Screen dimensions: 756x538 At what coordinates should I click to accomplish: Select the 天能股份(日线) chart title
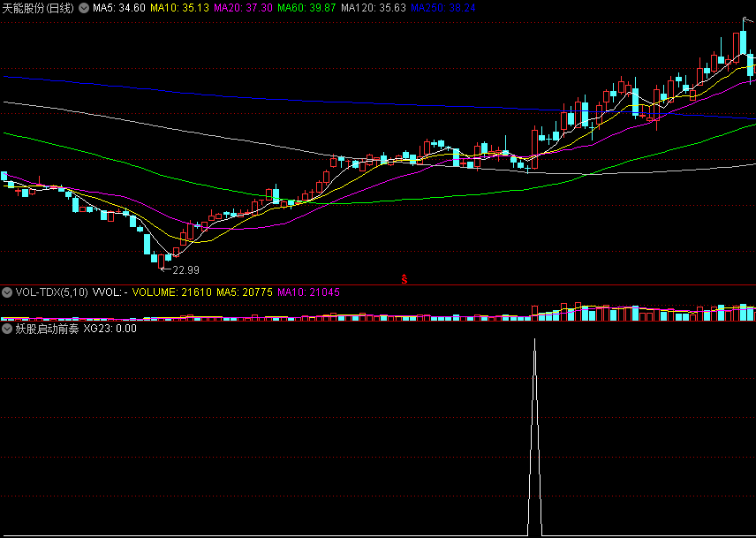click(39, 8)
